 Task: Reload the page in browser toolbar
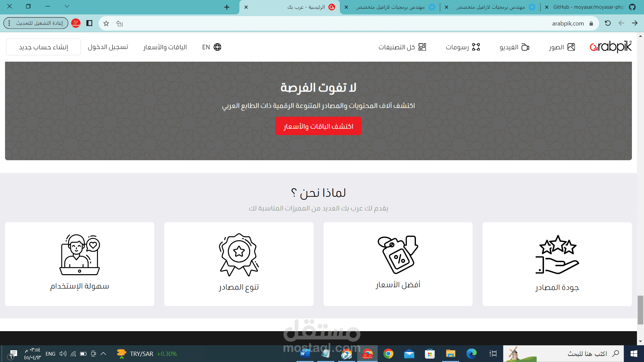click(x=608, y=23)
